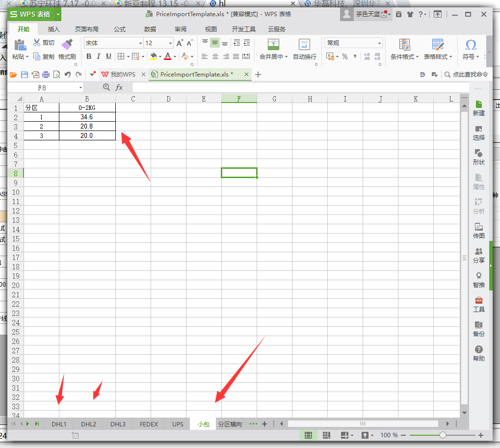This screenshot has width=500, height=448.
Task: Toggle italic text formatting
Action: [98, 56]
